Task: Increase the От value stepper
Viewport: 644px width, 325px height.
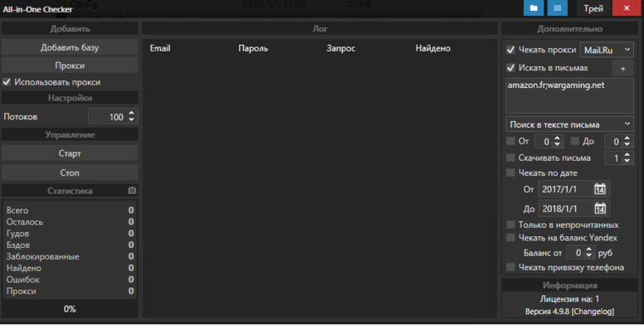Action: (557, 138)
